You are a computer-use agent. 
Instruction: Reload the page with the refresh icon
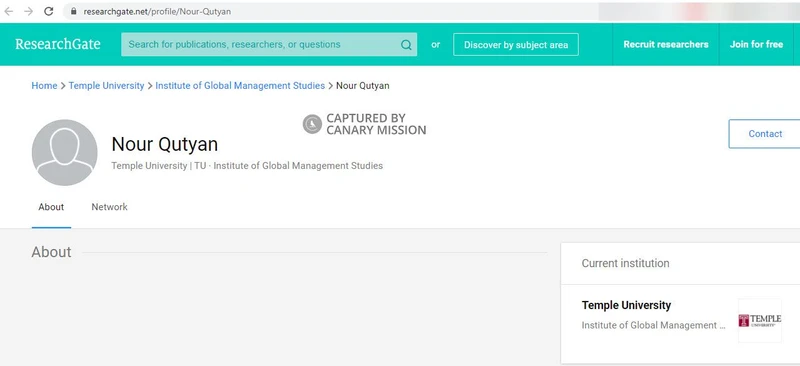pos(48,11)
